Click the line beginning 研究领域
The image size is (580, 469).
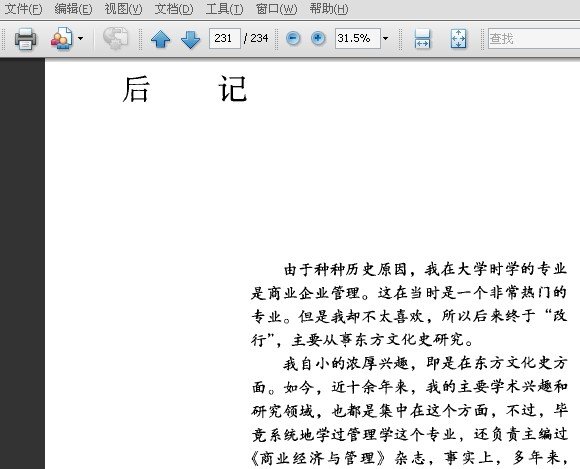tap(409, 411)
